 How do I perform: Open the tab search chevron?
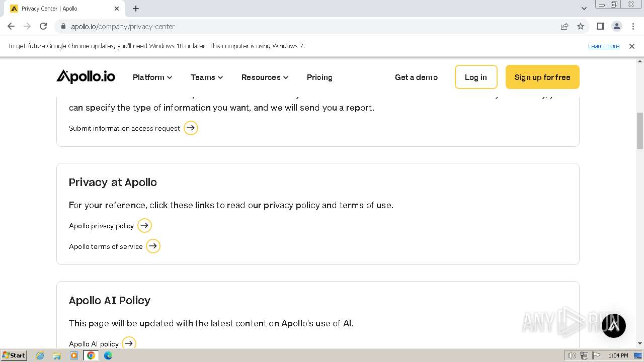[584, 9]
